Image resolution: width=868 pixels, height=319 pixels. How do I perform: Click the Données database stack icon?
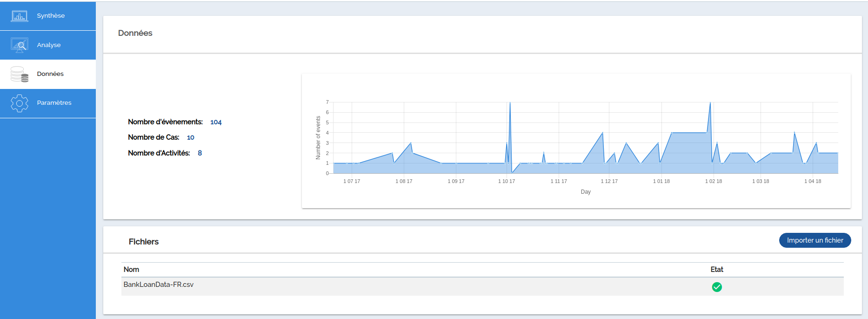click(20, 74)
